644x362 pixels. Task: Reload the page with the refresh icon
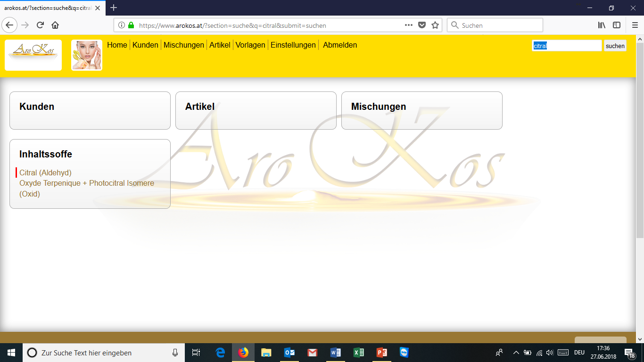[x=40, y=25]
